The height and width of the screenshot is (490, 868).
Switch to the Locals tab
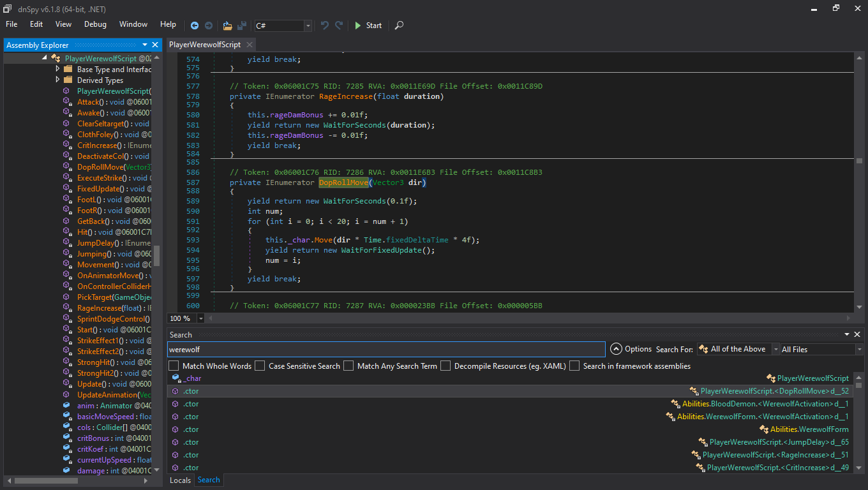(180, 480)
